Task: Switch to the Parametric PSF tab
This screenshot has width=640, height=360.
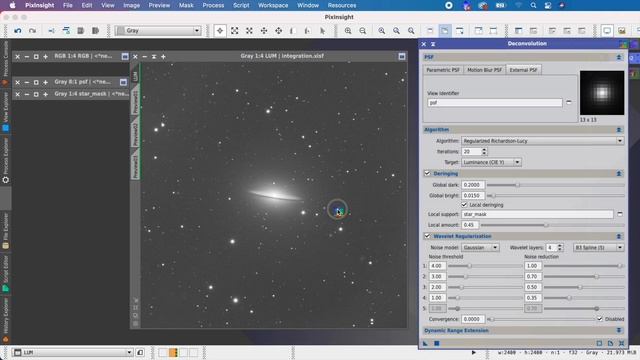Action: point(442,70)
